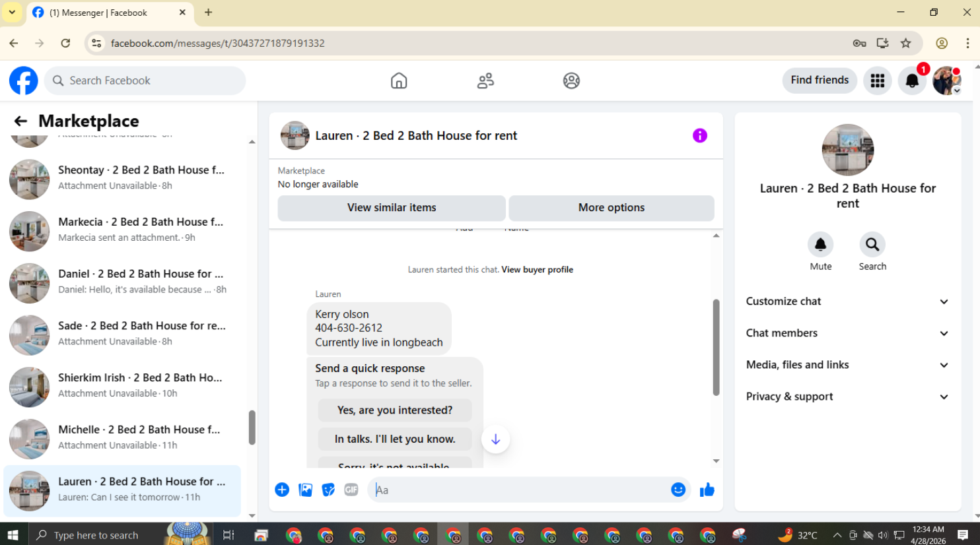The height and width of the screenshot is (545, 980).
Task: Open Sheontay 2 Bed 2 Bath chat
Action: [x=123, y=179]
